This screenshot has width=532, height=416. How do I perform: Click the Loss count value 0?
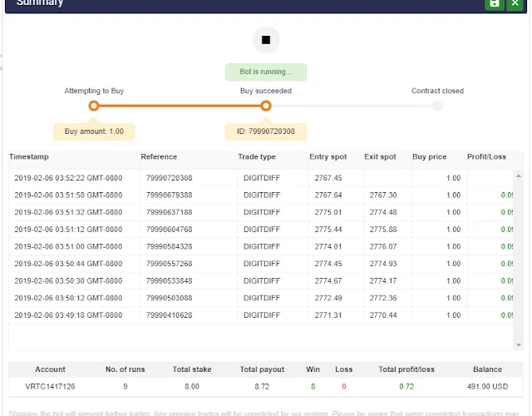pyautogui.click(x=343, y=386)
